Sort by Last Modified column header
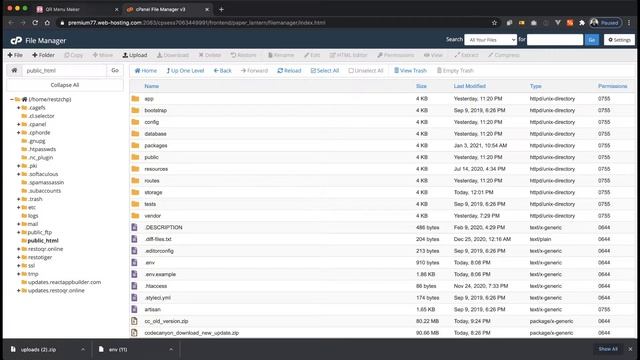Viewport: 640px width, 360px height. click(x=469, y=86)
